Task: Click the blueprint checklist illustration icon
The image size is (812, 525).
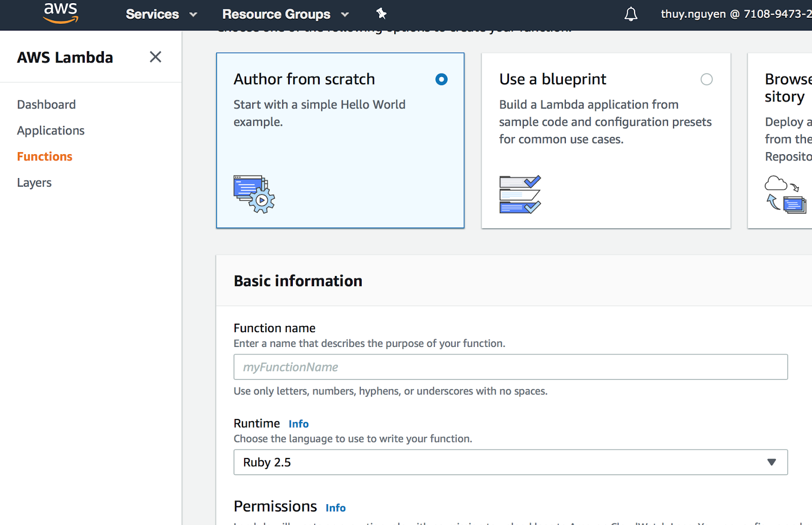Action: 520,194
